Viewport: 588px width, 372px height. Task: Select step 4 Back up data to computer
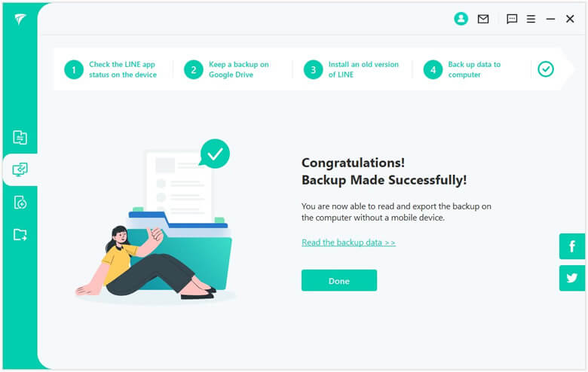pos(462,69)
